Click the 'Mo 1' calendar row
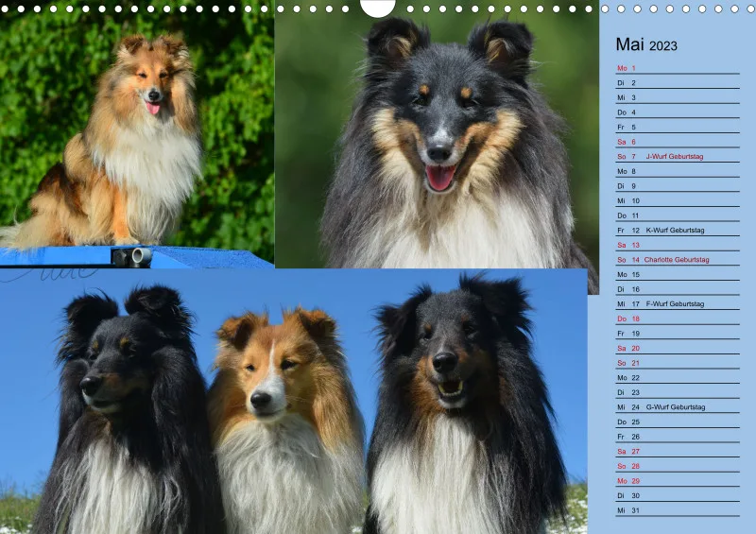 pyautogui.click(x=678, y=68)
